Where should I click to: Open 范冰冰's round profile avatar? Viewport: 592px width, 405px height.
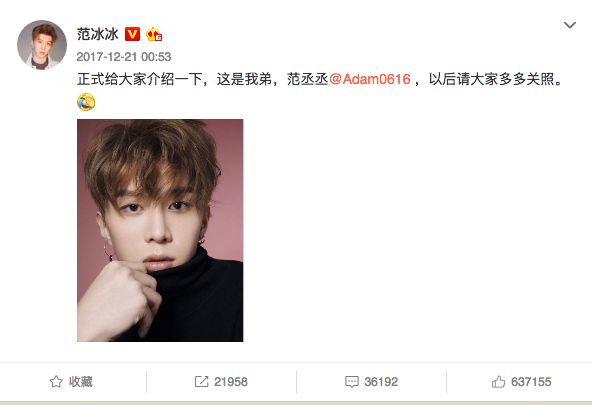click(x=42, y=45)
